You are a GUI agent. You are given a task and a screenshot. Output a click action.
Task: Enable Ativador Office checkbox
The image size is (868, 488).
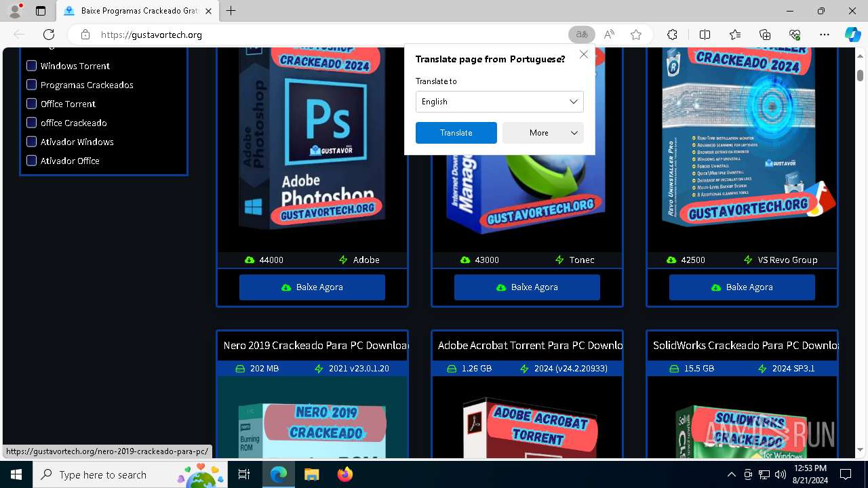click(31, 161)
